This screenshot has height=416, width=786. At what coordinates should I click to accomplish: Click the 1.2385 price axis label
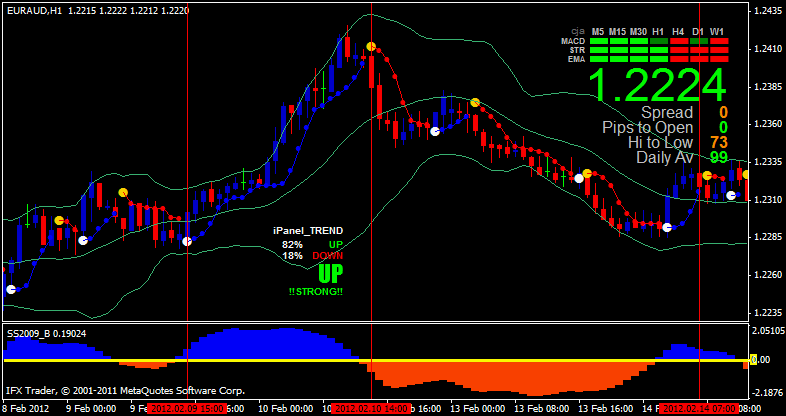coord(766,86)
